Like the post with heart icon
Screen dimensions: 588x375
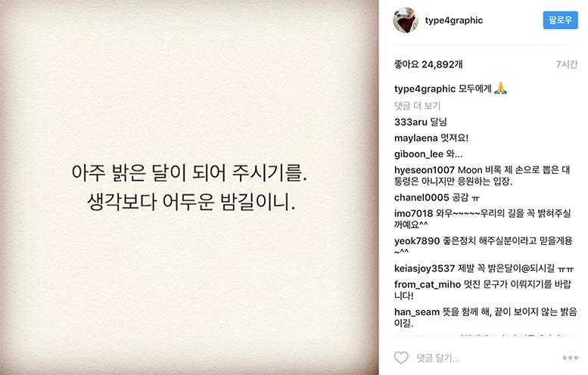coord(401,358)
